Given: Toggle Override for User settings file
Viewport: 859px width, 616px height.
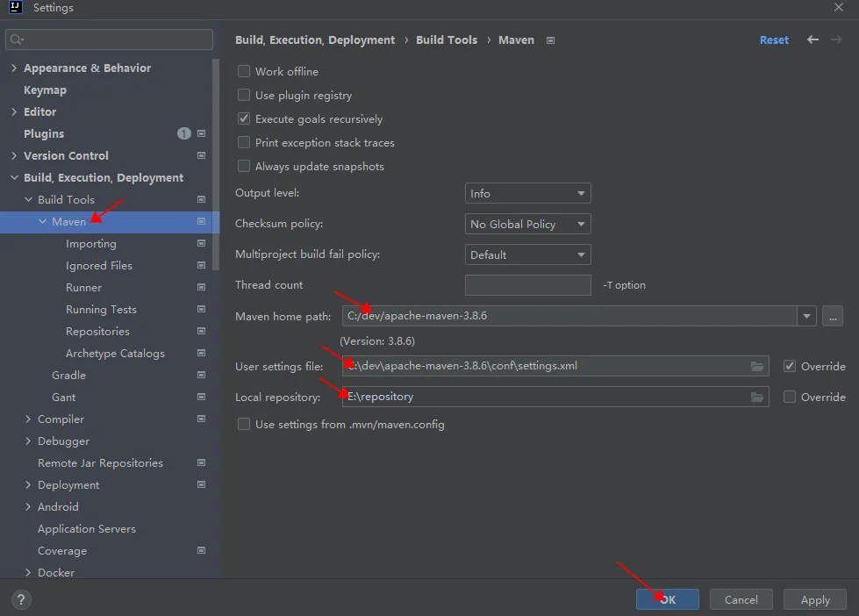Looking at the screenshot, I should point(790,366).
